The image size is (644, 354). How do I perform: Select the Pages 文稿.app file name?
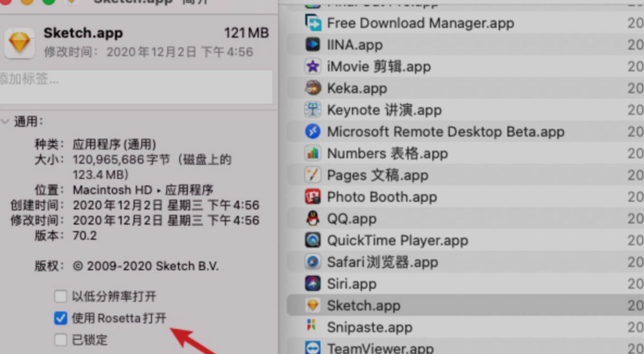pyautogui.click(x=377, y=176)
